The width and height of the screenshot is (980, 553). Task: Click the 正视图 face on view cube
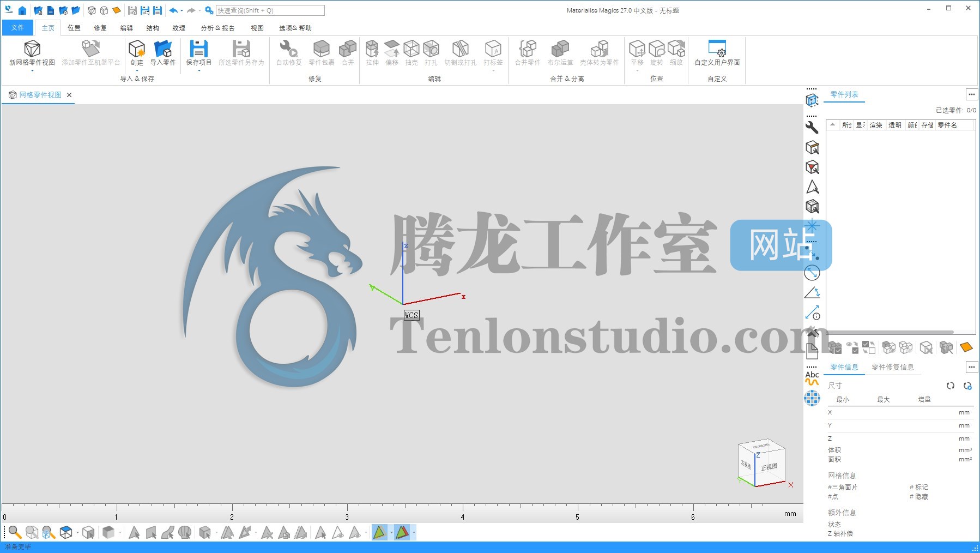769,467
